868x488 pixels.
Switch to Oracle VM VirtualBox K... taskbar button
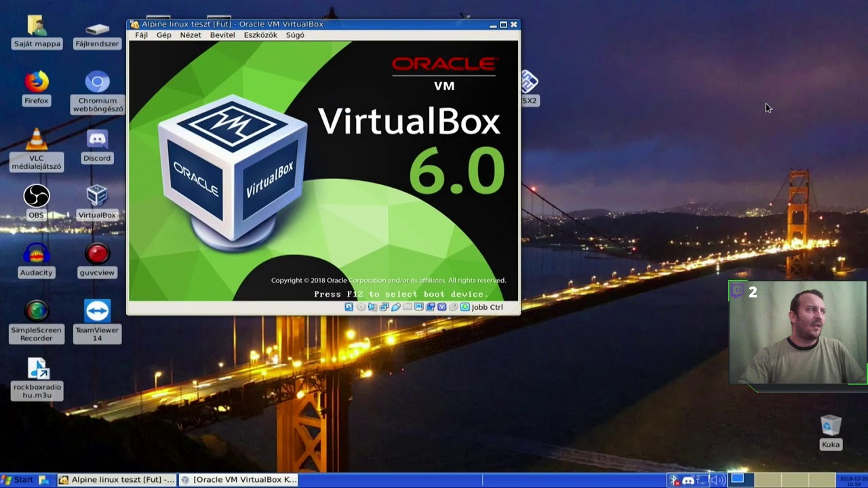pos(239,480)
